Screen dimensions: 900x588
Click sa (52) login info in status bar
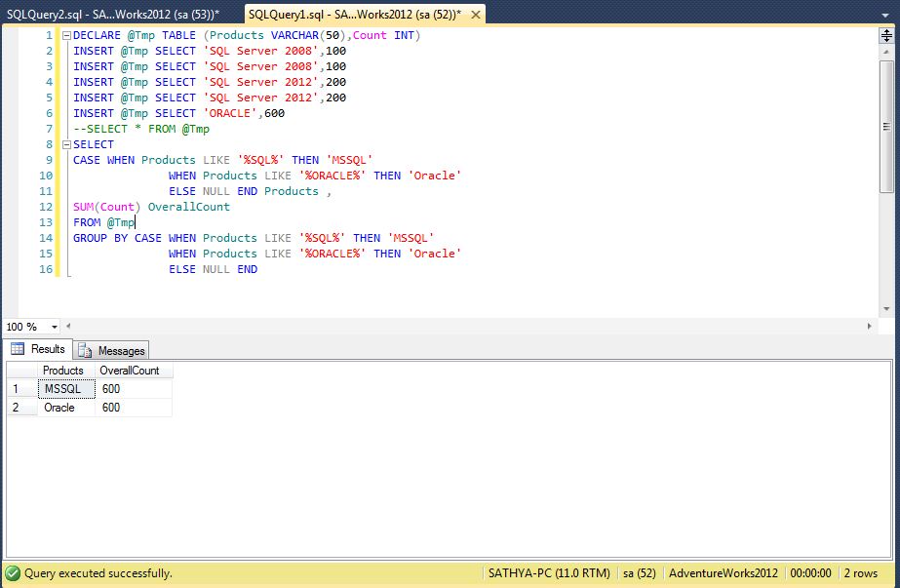click(639, 574)
